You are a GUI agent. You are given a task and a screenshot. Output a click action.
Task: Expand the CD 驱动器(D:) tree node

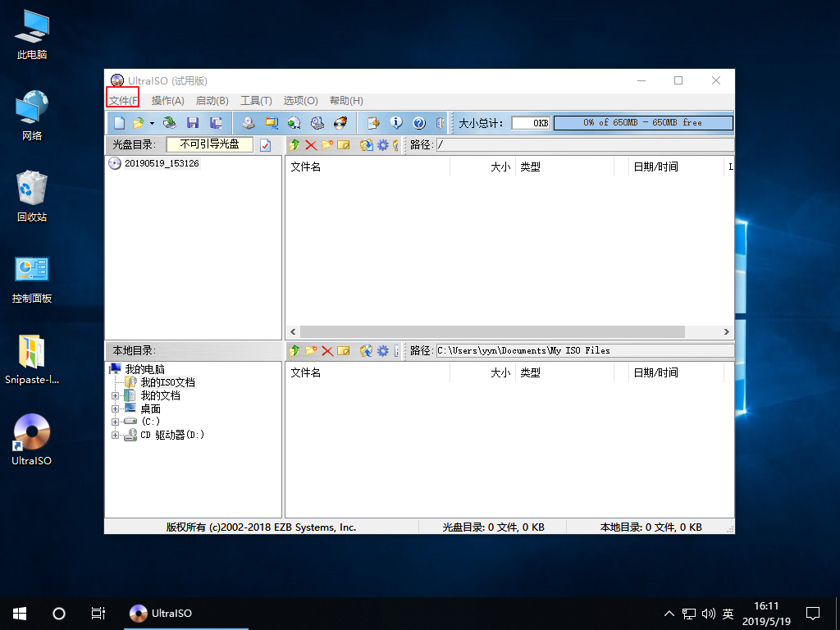pos(115,435)
